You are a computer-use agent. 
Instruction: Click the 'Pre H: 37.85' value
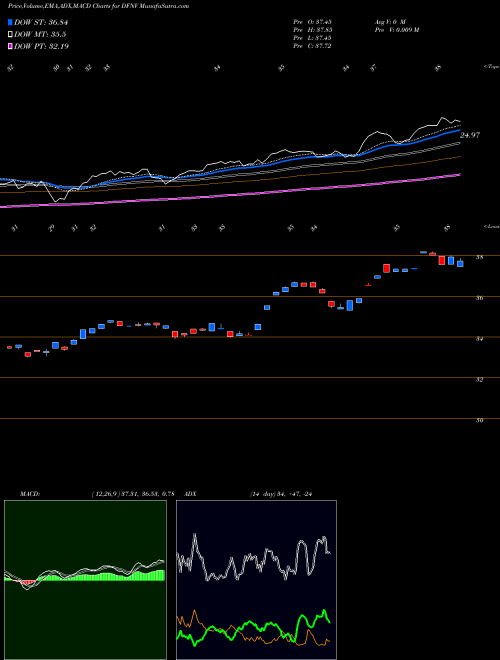click(312, 30)
